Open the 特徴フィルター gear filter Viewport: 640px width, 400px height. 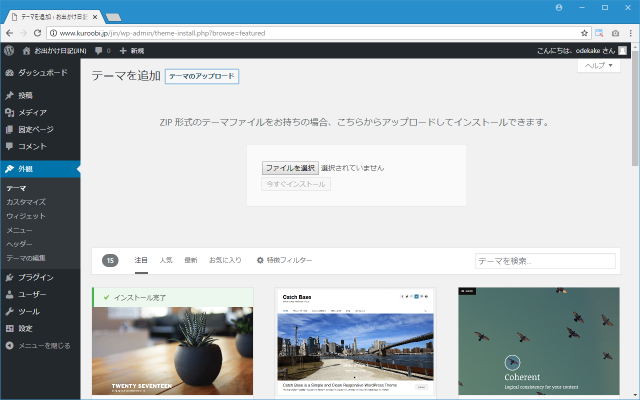click(284, 260)
